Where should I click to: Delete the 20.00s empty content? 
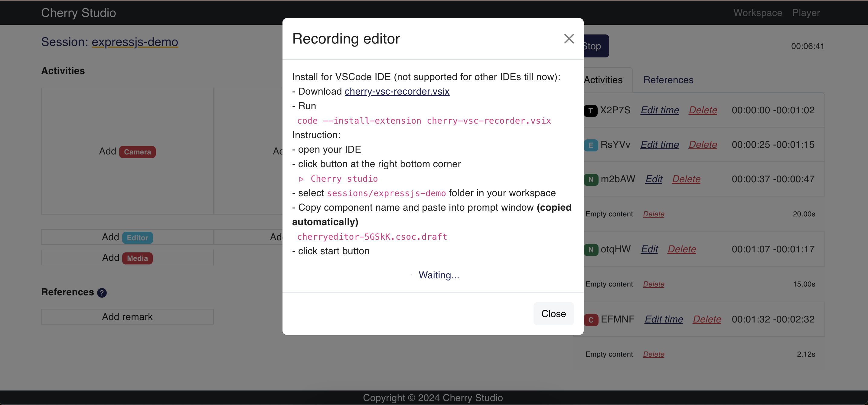point(653,214)
